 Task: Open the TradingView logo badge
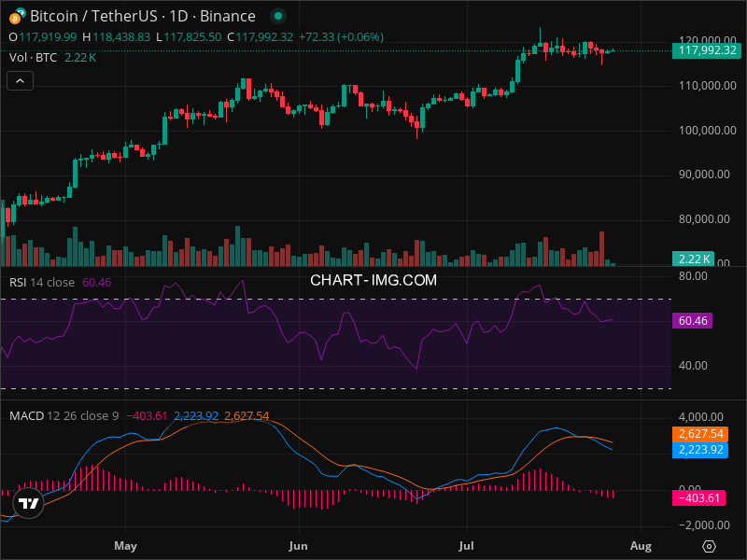pos(29,503)
